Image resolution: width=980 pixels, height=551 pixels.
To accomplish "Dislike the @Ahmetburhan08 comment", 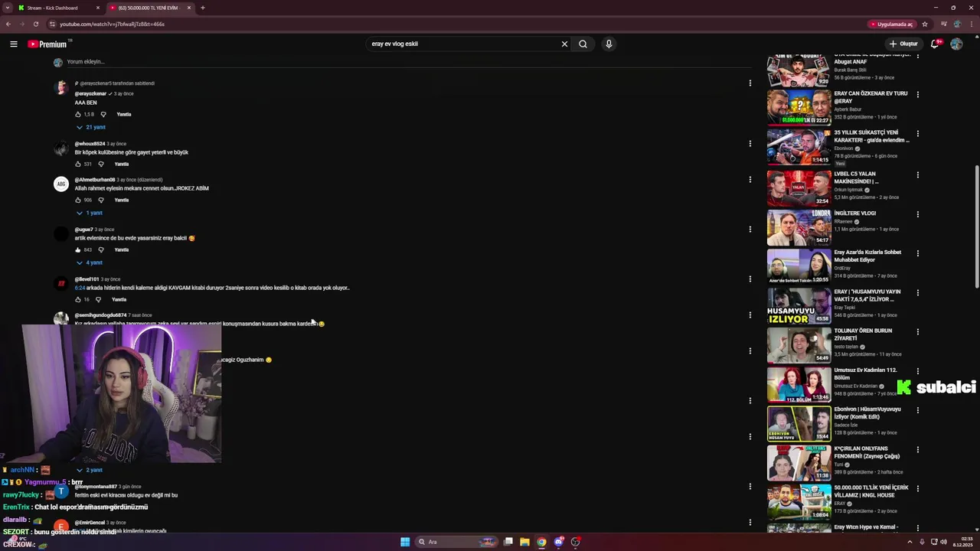I will tap(101, 200).
